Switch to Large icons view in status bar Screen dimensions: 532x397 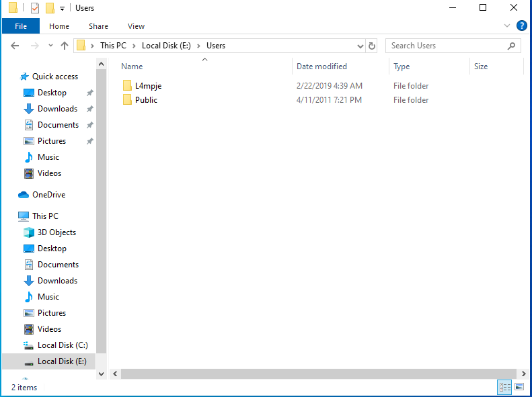[519, 387]
